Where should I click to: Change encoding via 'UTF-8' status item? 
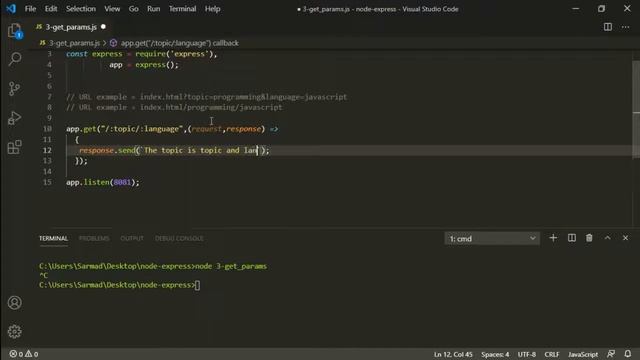(527, 354)
